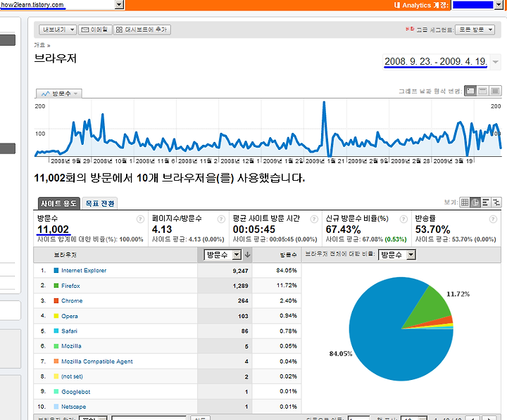This screenshot has width=507, height=420.
Task: Click help icon for 평균 사이트 방문 시간
Action: click(x=314, y=219)
